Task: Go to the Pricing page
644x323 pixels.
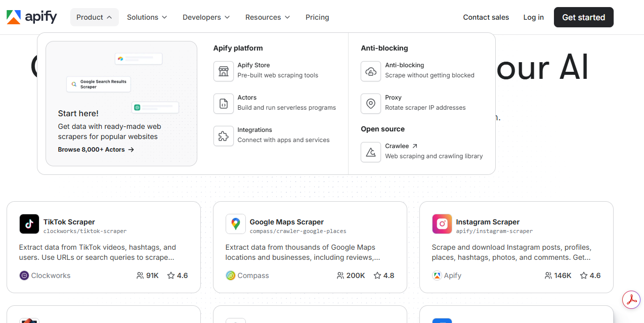Action: [317, 17]
